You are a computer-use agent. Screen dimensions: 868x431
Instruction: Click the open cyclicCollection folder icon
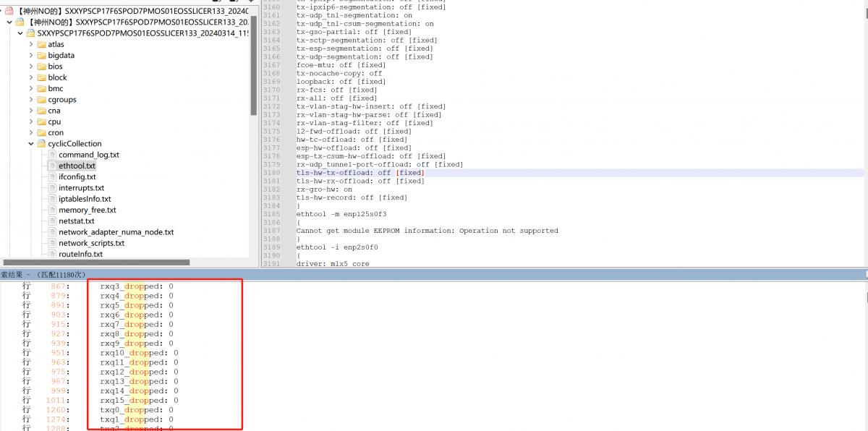point(41,144)
